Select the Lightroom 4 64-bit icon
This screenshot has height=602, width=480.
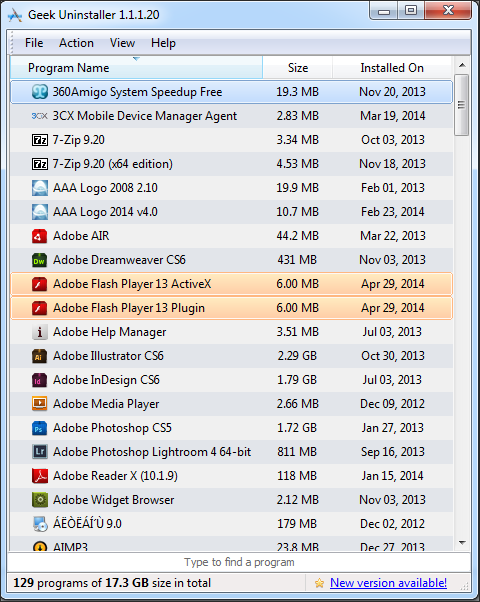coord(40,452)
